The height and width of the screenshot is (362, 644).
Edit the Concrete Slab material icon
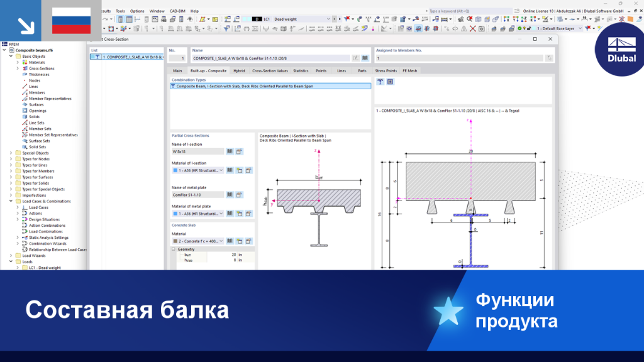pyautogui.click(x=248, y=241)
